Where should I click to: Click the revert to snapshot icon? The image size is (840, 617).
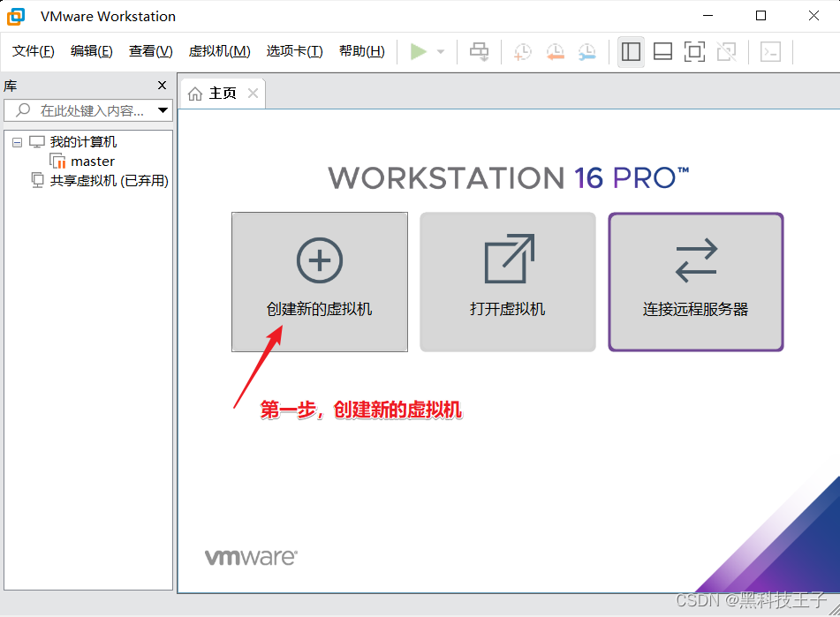pos(555,52)
